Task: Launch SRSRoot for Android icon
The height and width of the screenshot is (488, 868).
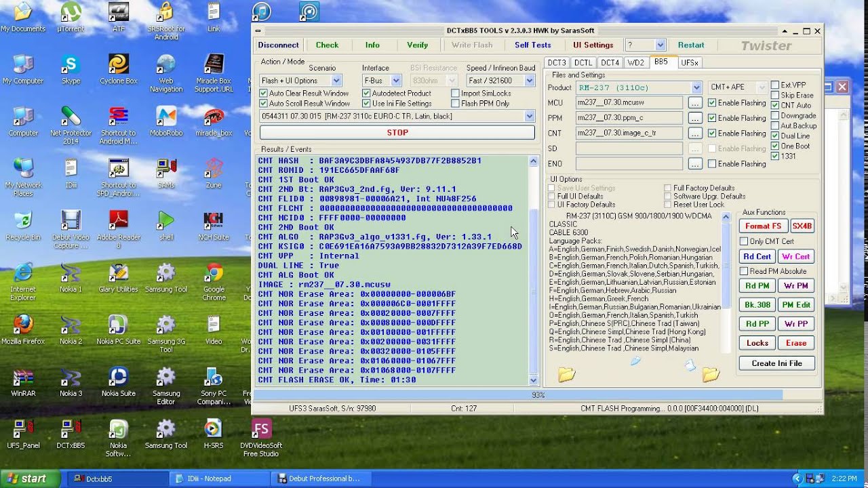Action: pos(166,20)
